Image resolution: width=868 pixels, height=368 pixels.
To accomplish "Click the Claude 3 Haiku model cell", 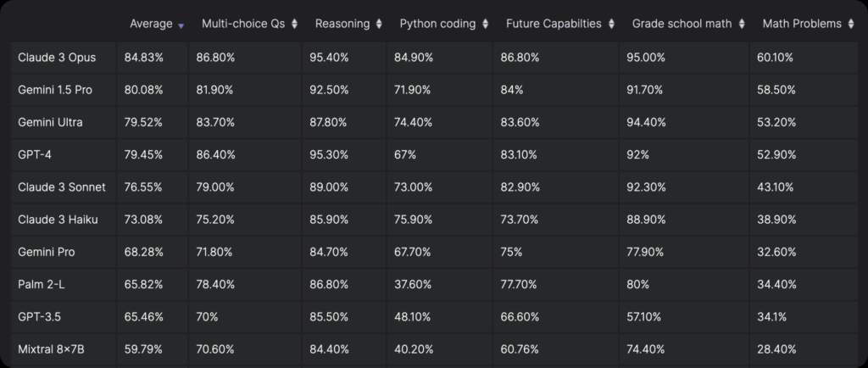I will point(58,220).
